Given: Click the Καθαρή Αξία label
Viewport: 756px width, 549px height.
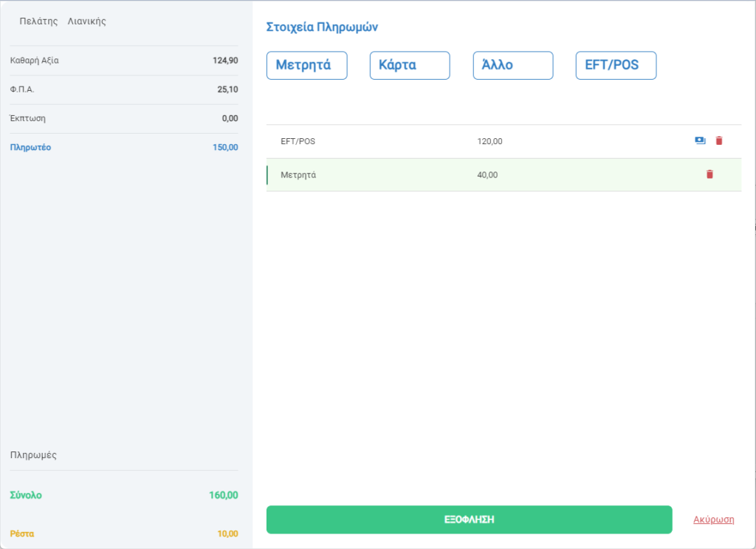Looking at the screenshot, I should [34, 61].
